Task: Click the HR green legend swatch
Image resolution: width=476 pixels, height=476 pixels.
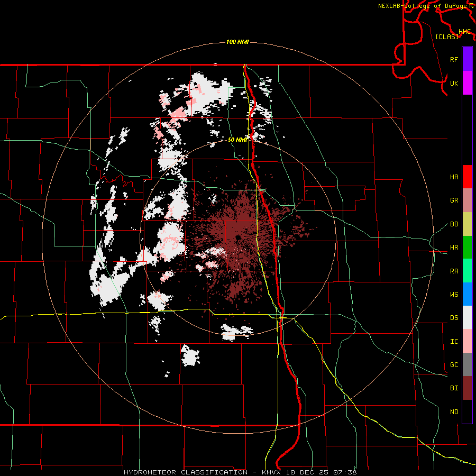Action: (467, 248)
